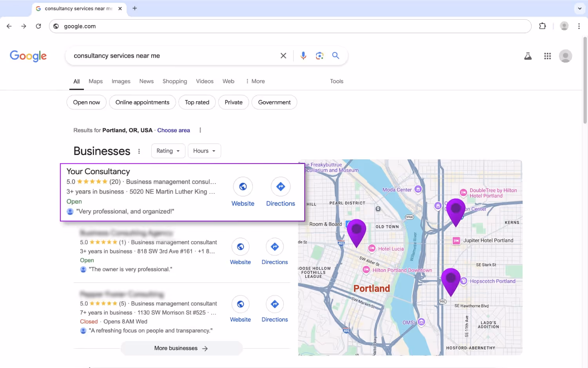Go to the Google logo homepage
This screenshot has height=368, width=588.
point(28,56)
